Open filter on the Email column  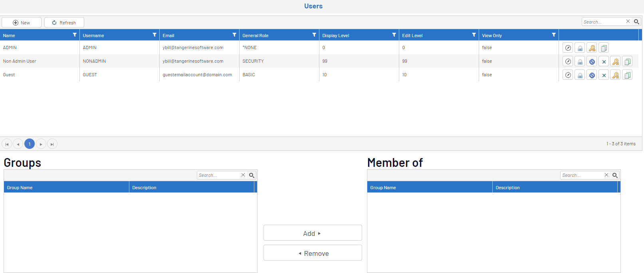tap(234, 35)
